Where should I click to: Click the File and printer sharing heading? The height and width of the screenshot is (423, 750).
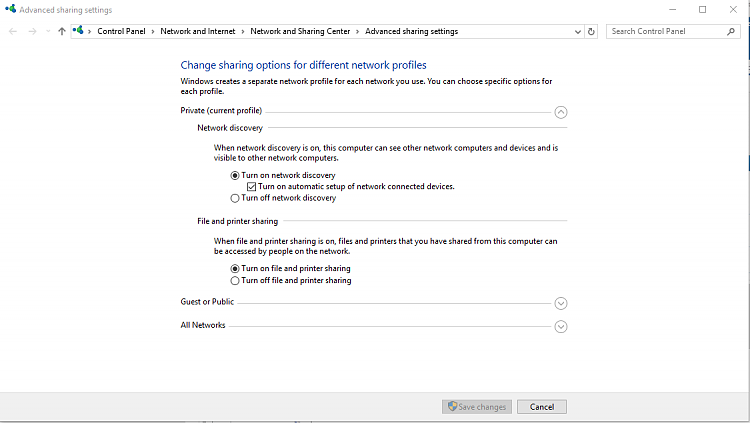237,221
